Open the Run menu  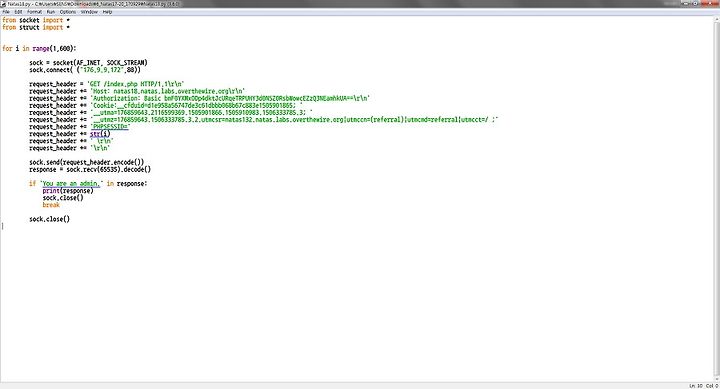point(51,12)
